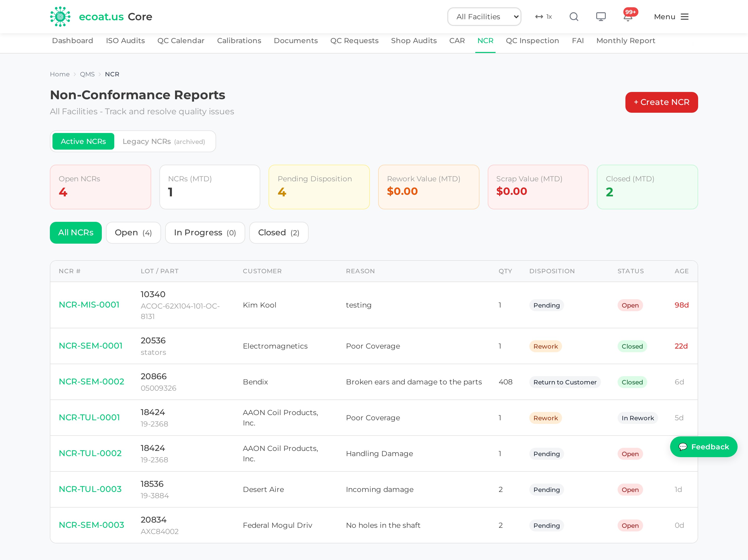Screen dimensions: 748x560
Task: Click part number AXC84002
Action: pyautogui.click(x=160, y=532)
